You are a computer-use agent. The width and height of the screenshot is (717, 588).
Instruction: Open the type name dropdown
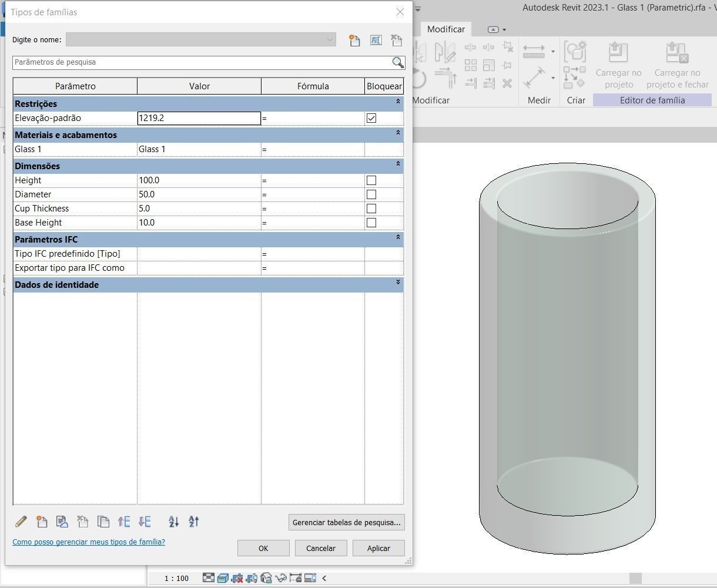tap(330, 40)
